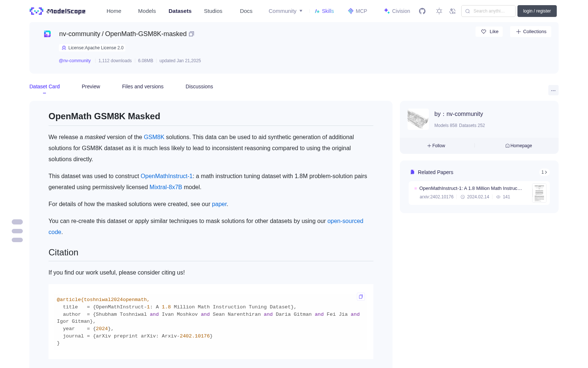Screen dimensions: 588x368
Task: Open the floating side menu widget
Action: 17,231
